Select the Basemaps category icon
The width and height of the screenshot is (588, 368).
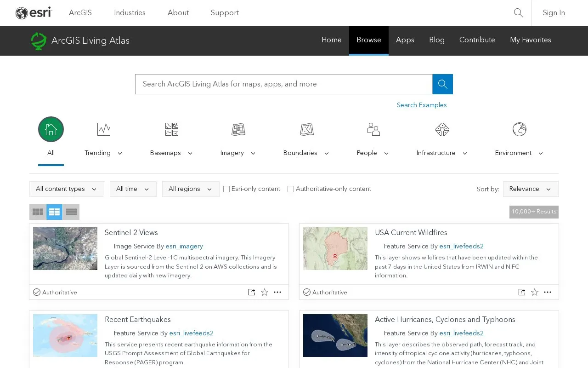point(172,129)
